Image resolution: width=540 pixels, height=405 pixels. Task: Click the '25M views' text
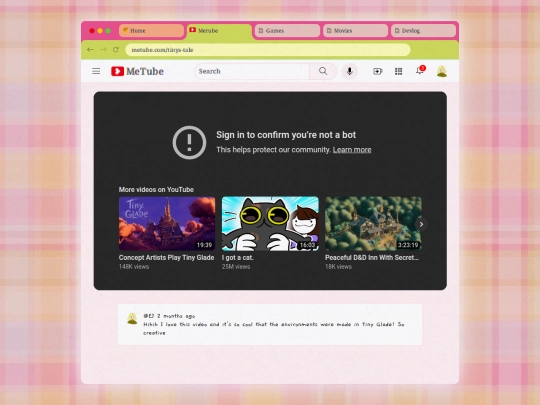point(236,267)
